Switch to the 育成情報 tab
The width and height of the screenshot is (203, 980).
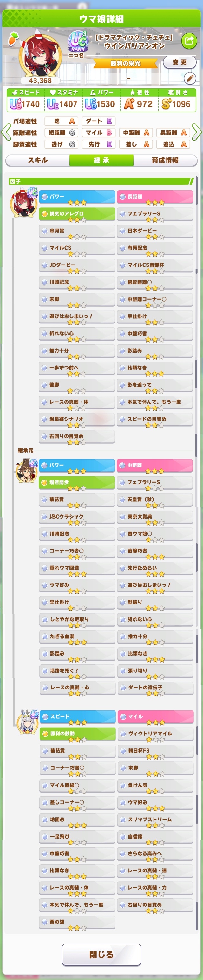point(165,160)
